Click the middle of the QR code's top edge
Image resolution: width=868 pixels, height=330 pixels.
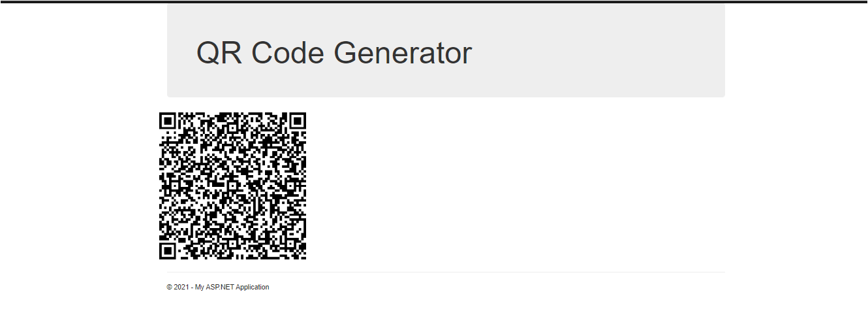coord(233,113)
